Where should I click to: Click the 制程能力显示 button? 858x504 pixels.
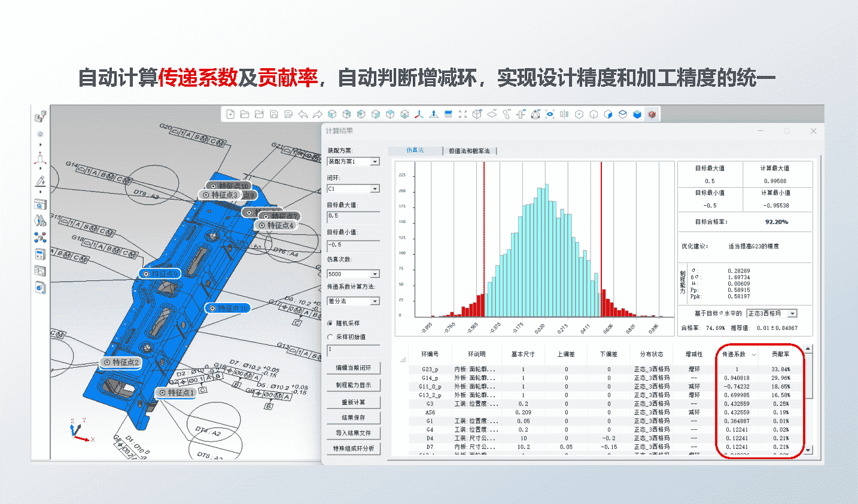pos(353,385)
